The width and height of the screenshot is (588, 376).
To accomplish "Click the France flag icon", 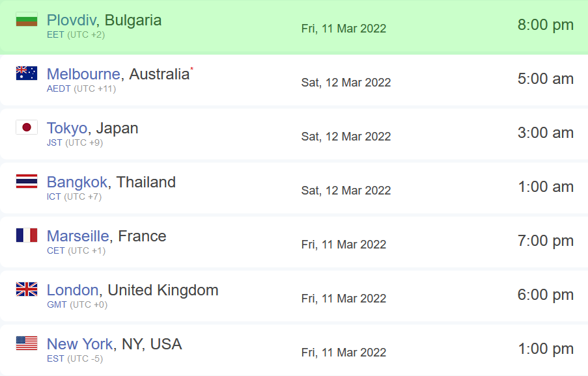I will (27, 235).
